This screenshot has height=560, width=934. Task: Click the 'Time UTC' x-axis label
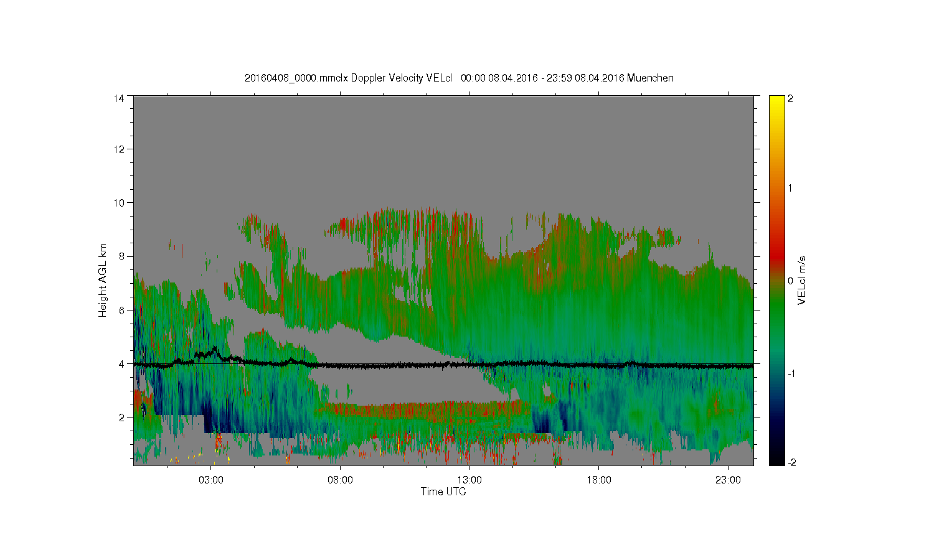pos(443,492)
